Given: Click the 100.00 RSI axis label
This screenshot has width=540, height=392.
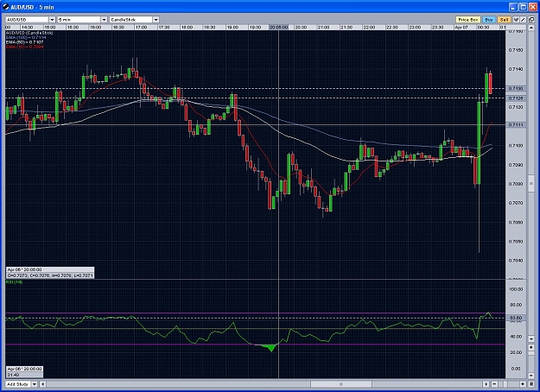Looking at the screenshot, I should coord(516,289).
